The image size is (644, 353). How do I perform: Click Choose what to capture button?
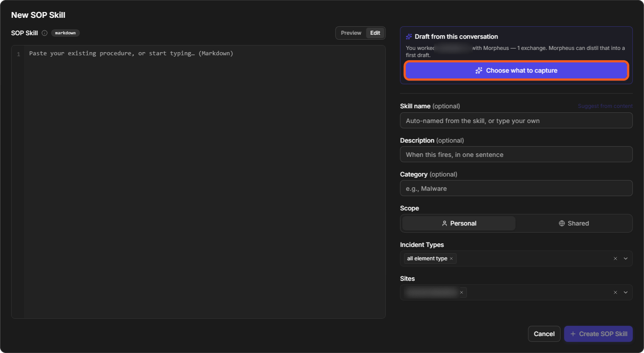516,70
